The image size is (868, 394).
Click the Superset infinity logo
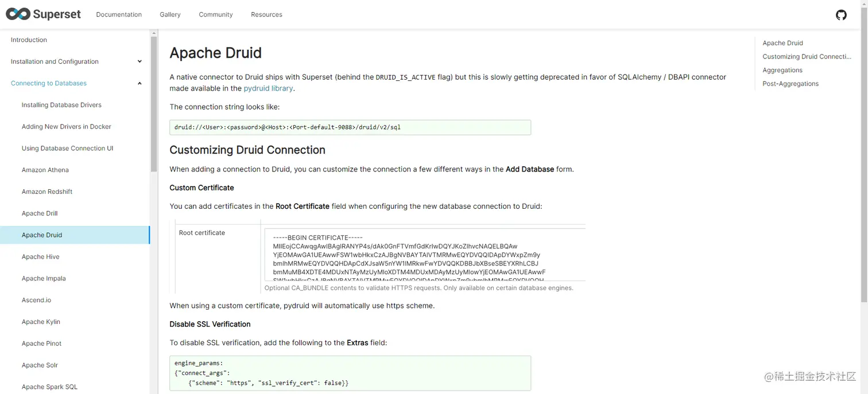18,14
